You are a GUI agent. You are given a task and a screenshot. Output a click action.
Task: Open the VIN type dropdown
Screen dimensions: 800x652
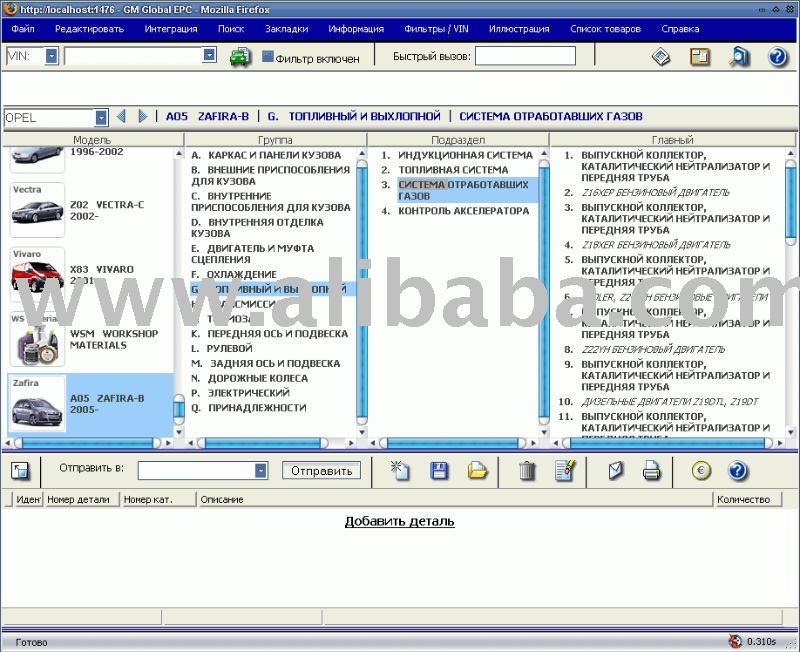pos(52,56)
